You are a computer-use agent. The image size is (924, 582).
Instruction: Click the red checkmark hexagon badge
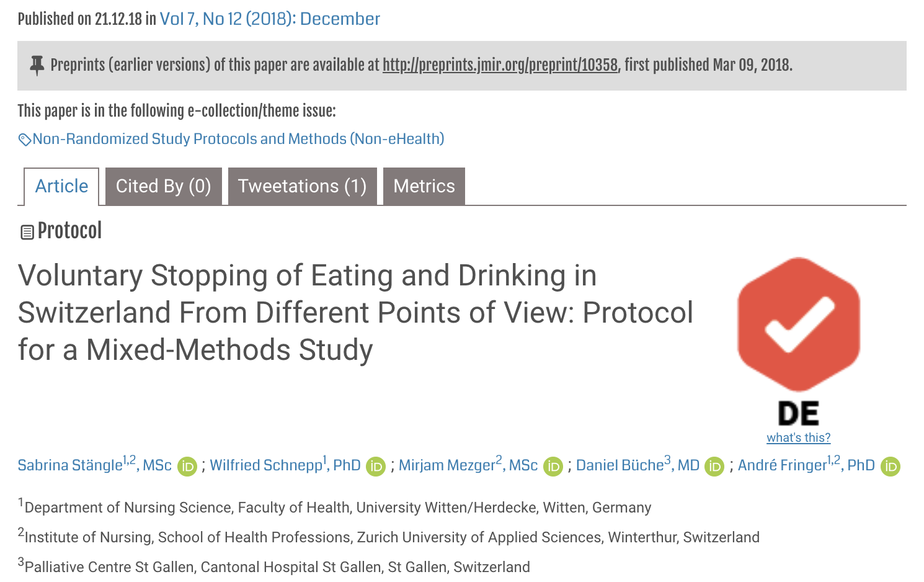tap(798, 324)
